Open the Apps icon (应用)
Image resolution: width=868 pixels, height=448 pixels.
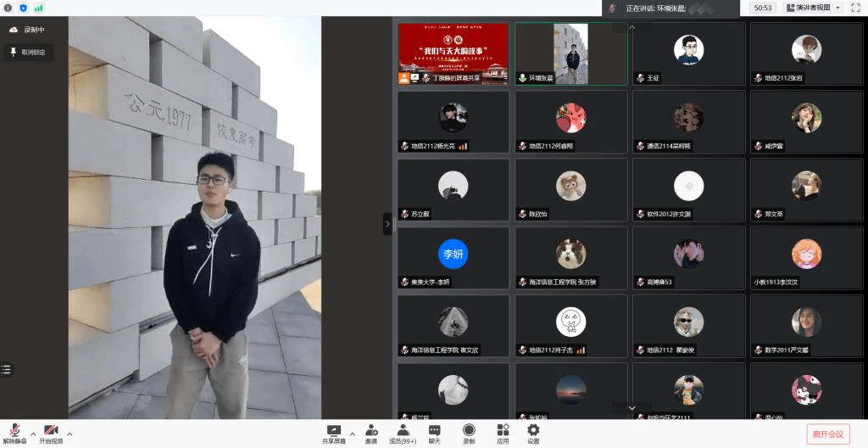point(503,433)
